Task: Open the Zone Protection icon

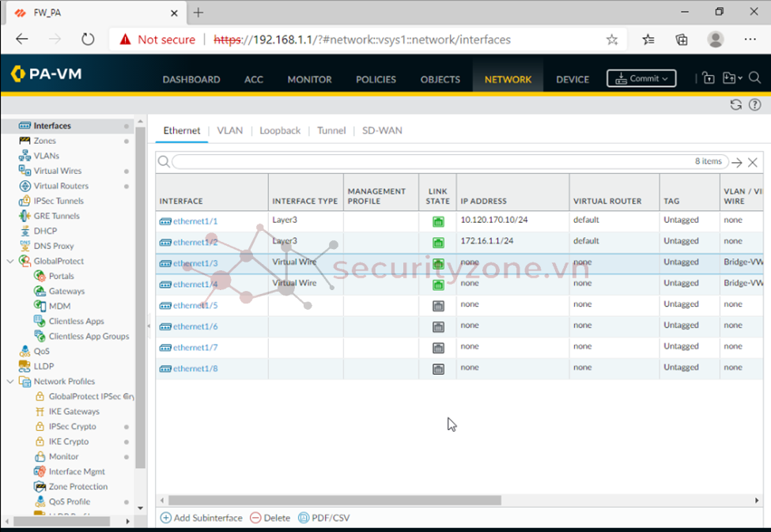Action: (40, 487)
